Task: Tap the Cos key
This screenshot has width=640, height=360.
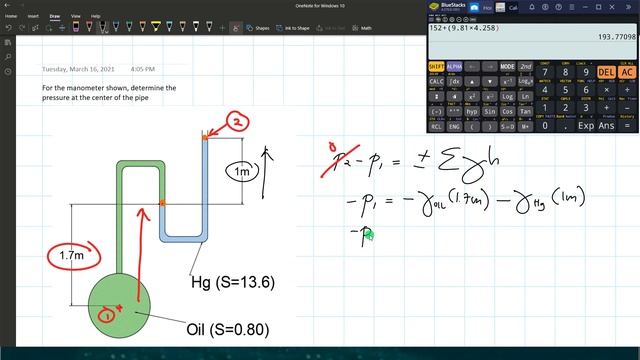Action: pos(507,111)
